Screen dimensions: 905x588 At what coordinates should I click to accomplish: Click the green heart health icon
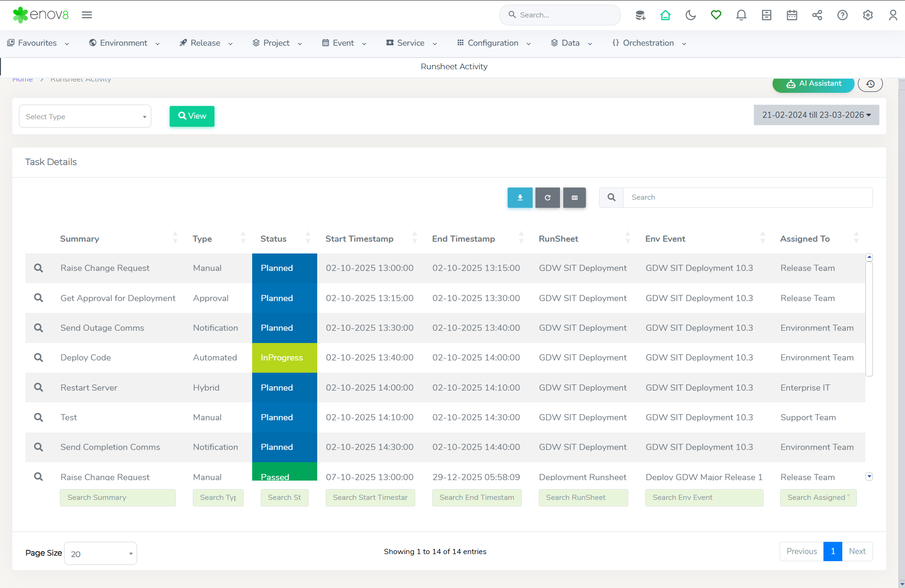coord(716,15)
